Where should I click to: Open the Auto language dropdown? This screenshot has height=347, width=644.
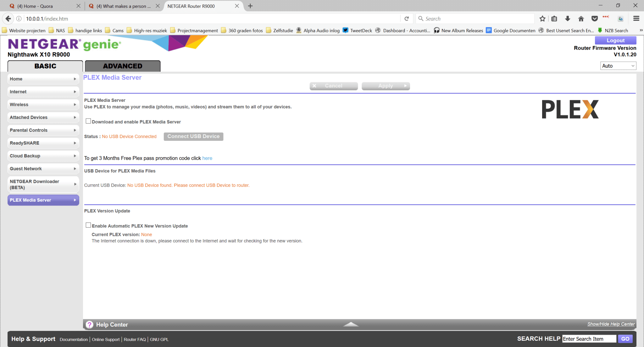(618, 66)
